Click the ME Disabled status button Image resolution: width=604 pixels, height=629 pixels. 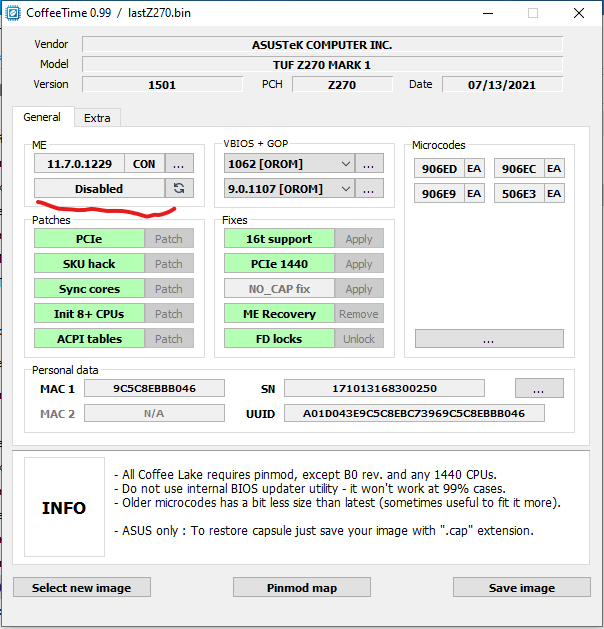point(99,188)
